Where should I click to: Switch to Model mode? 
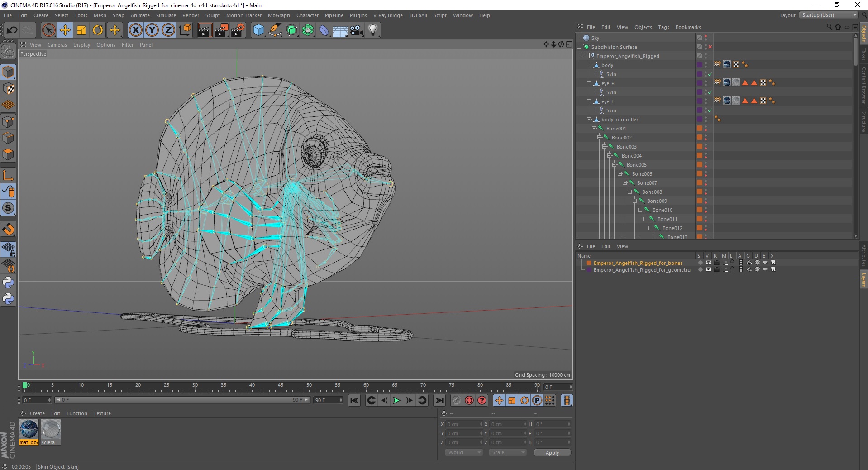tap(8, 72)
